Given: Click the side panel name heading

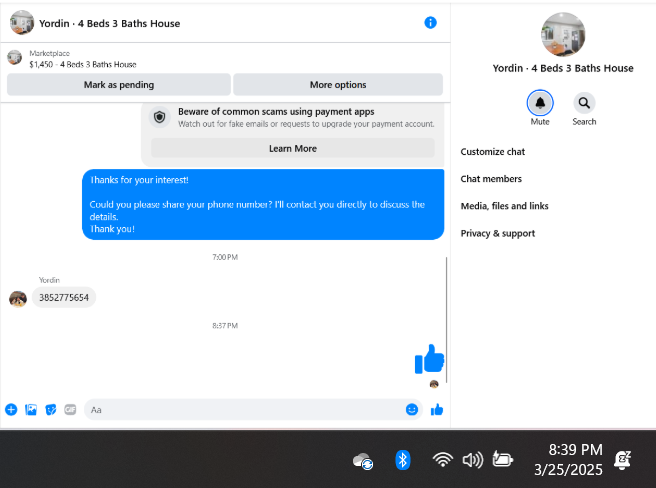Looking at the screenshot, I should [563, 68].
